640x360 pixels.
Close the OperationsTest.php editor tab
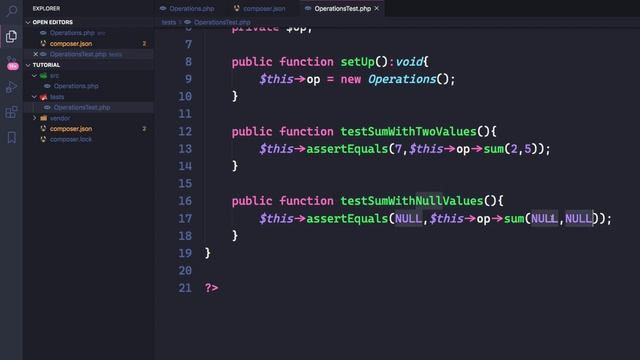377,8
